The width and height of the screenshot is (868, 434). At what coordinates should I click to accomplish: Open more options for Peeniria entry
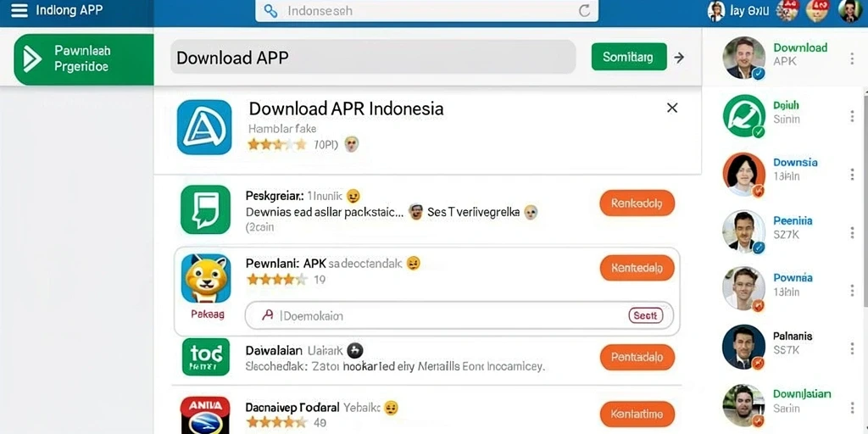(x=852, y=232)
